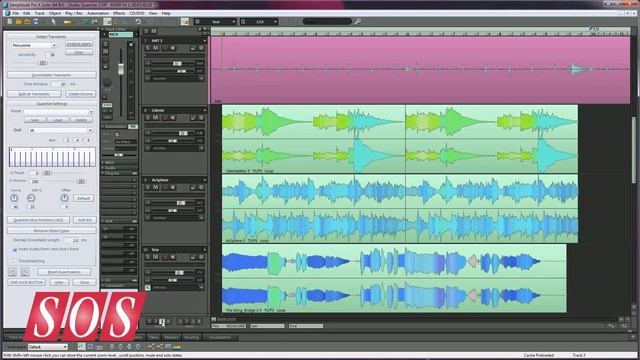The height and width of the screenshot is (360, 640).
Task: Click lock icon on HAT 1 track
Action: pos(193,48)
